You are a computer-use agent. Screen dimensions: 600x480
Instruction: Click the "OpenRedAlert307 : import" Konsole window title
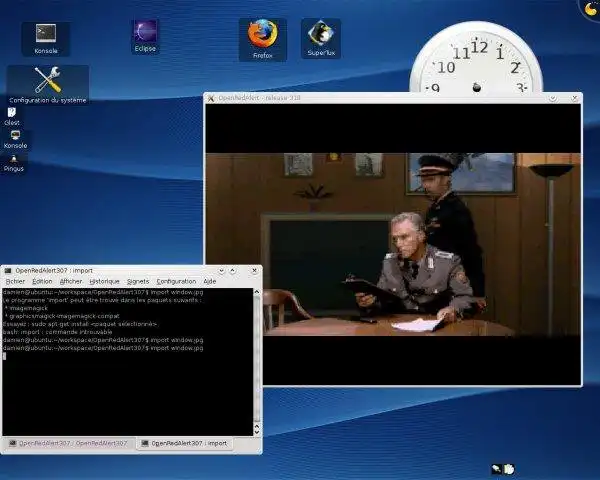click(54, 271)
